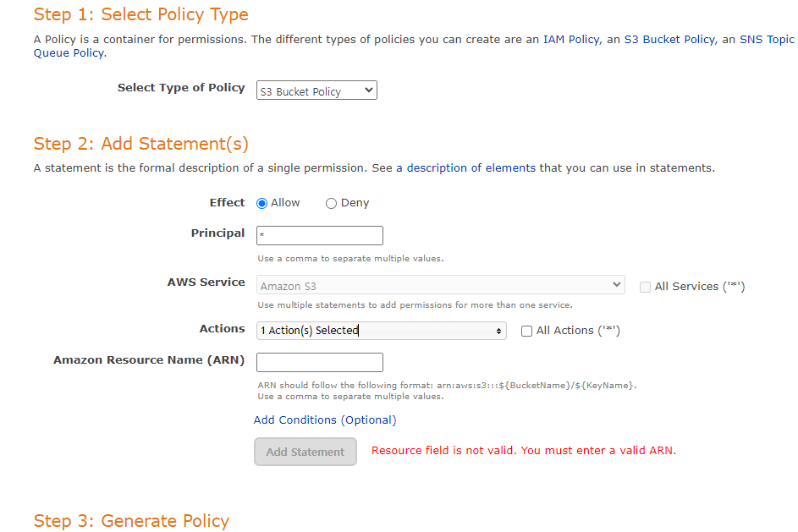The width and height of the screenshot is (798, 532).
Task: Click the Step 3: Generate Policy heading
Action: 131,521
